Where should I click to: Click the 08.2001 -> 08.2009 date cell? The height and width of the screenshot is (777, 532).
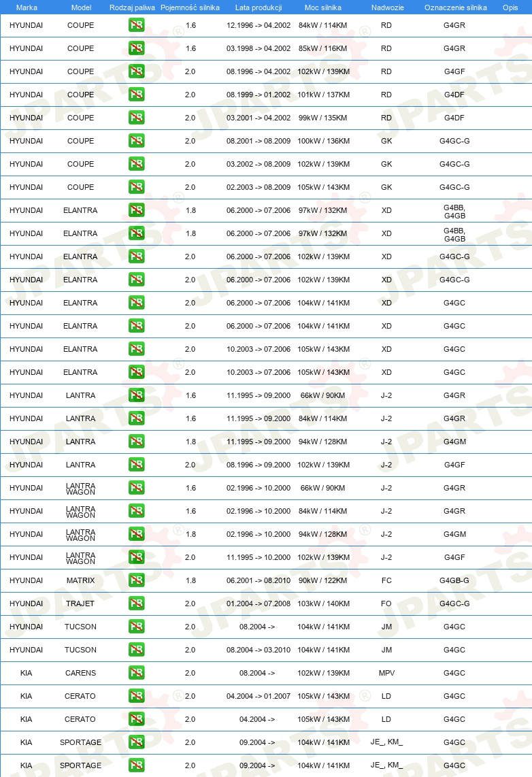(x=259, y=142)
